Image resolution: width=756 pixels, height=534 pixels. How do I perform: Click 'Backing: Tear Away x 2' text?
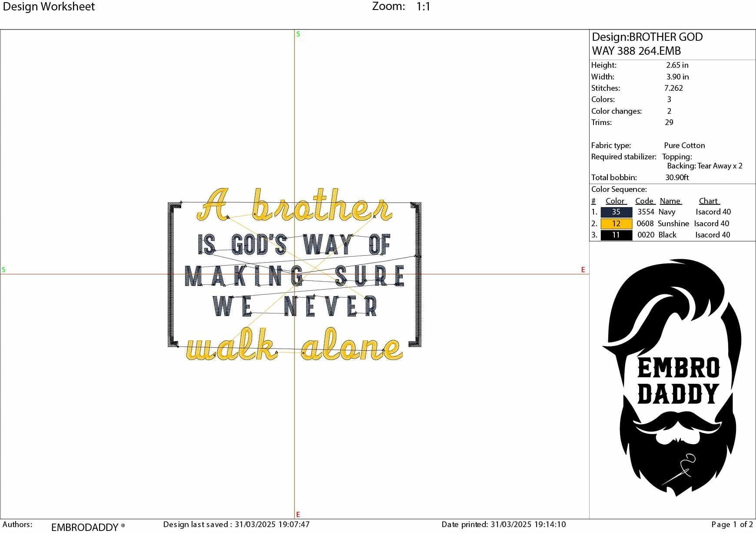(705, 166)
